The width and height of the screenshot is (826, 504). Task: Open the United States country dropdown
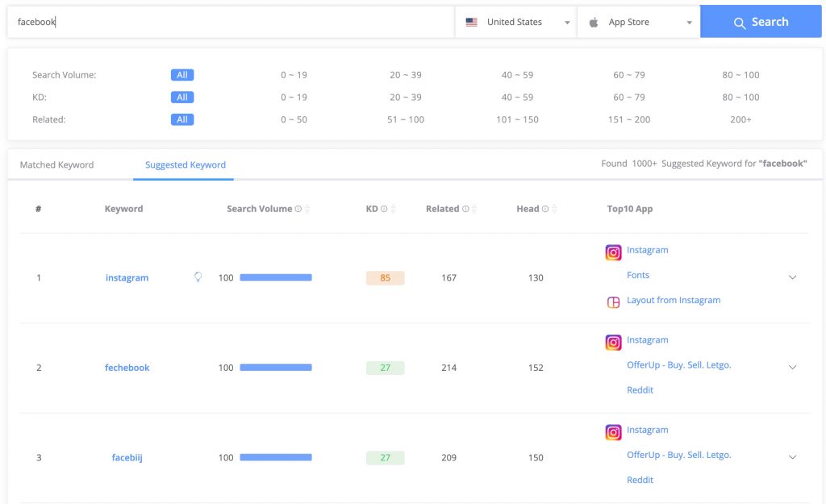(x=516, y=23)
